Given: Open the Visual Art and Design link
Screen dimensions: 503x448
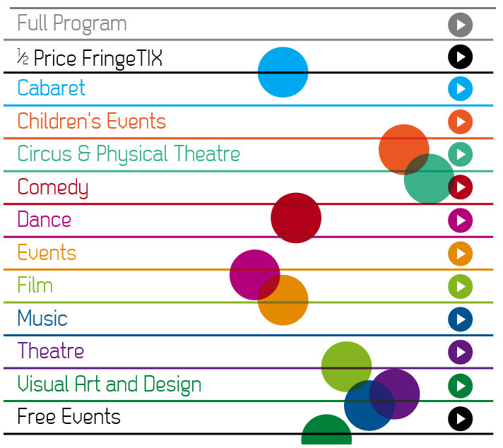Looking at the screenshot, I should 109,384.
